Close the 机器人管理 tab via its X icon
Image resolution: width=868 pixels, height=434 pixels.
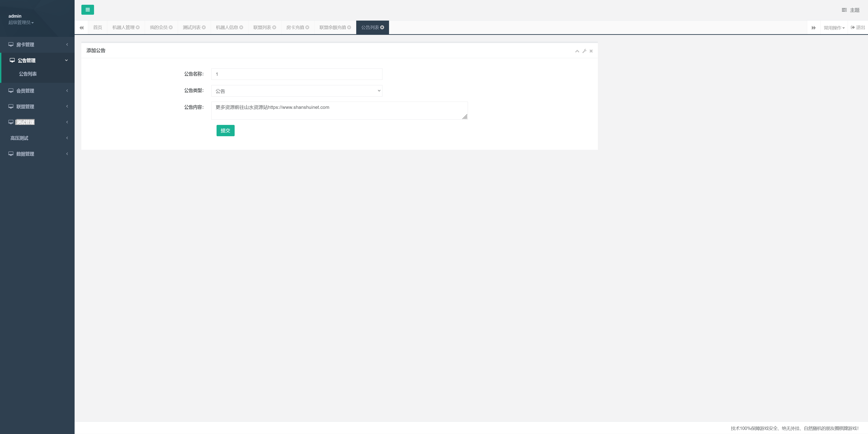pyautogui.click(x=138, y=27)
